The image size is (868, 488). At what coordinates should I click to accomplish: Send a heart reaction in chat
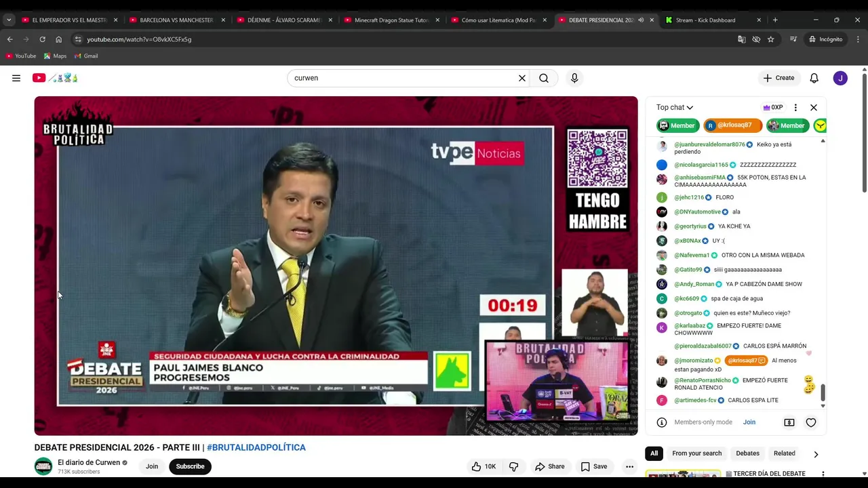[811, 422]
